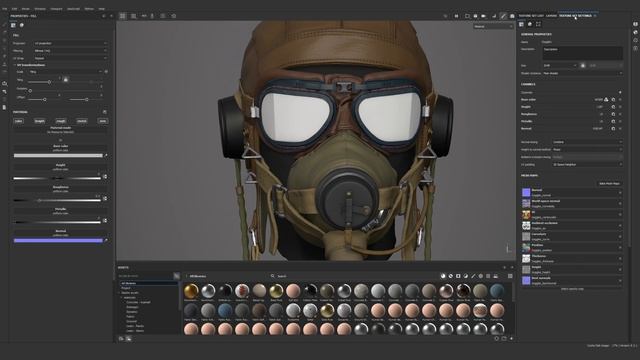Toggle the nrm channel button under Material
This screenshot has width=640, height=360.
(x=102, y=121)
